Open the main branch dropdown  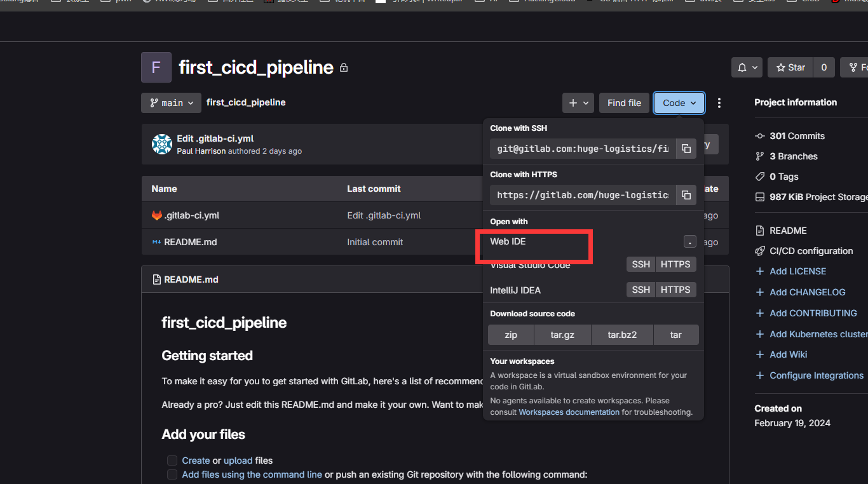(x=172, y=103)
